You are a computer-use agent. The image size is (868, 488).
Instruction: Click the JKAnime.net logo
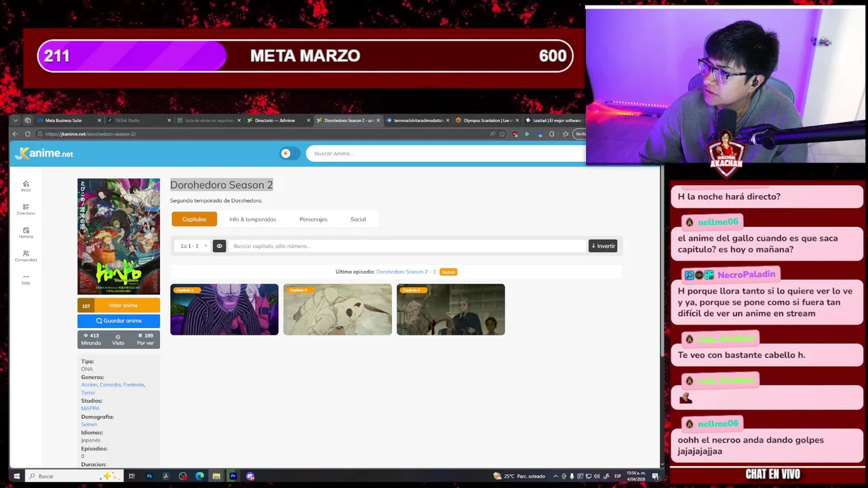[x=44, y=153]
